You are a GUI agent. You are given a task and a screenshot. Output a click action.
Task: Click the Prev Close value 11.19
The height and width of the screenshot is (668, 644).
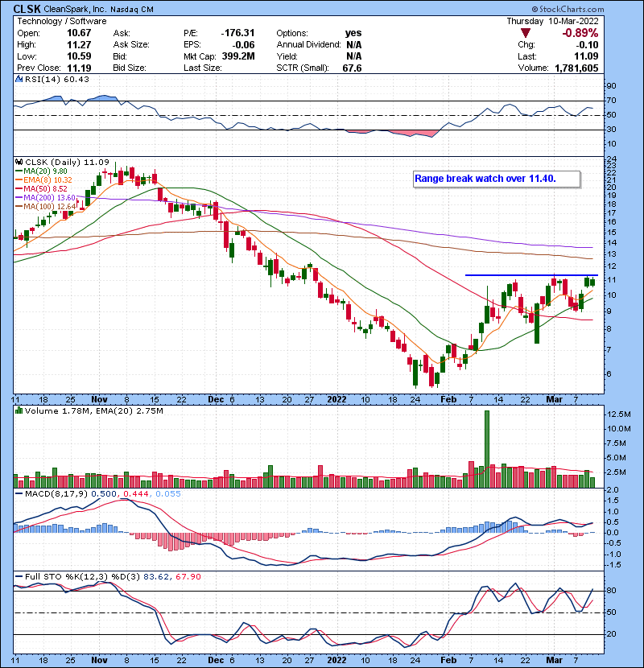coord(79,68)
